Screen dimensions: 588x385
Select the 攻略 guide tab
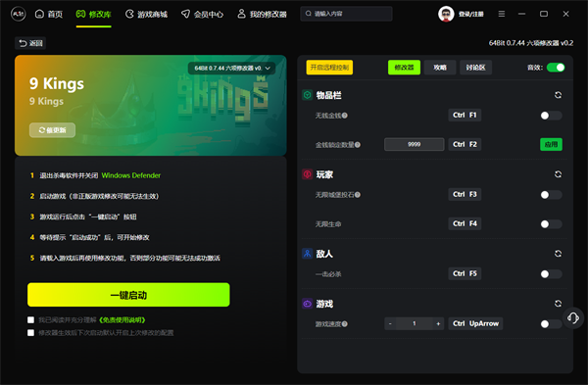440,68
